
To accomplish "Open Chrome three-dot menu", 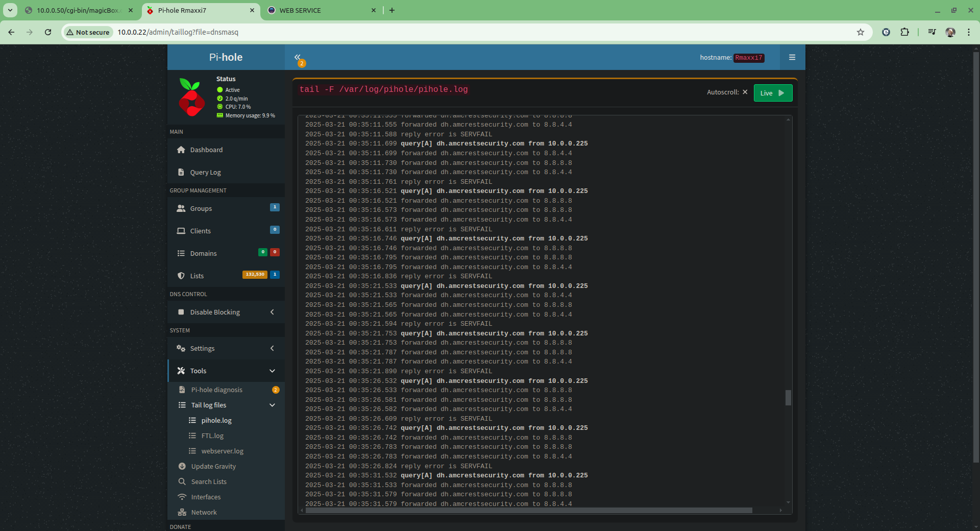I will pyautogui.click(x=969, y=32).
